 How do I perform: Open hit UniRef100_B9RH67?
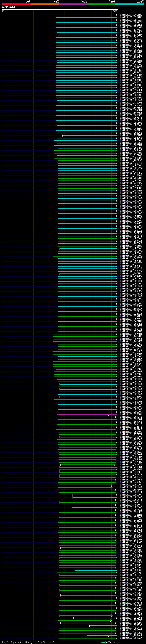131,27
